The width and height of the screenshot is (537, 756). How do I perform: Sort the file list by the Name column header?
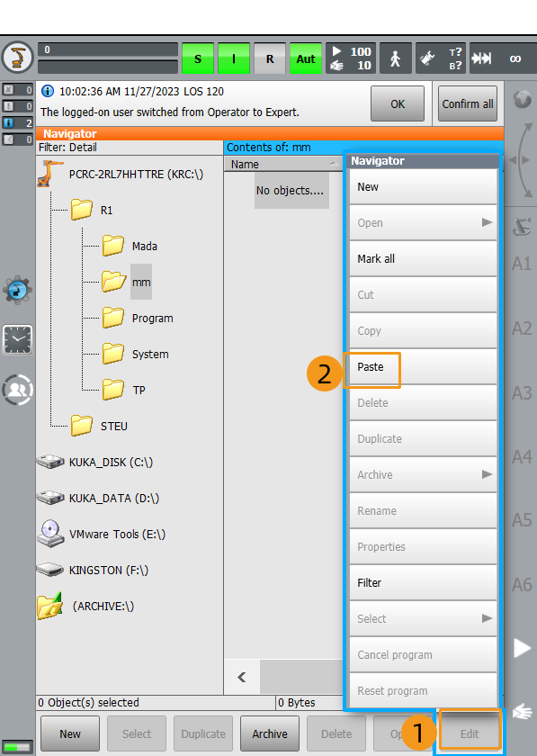283,165
